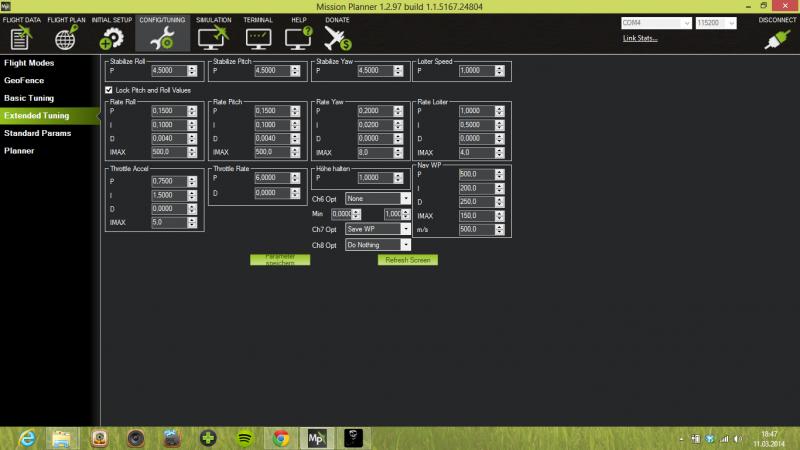Screen dimensions: 800x450
Task: Open the Simulation monitor icon
Action: [x=213, y=38]
